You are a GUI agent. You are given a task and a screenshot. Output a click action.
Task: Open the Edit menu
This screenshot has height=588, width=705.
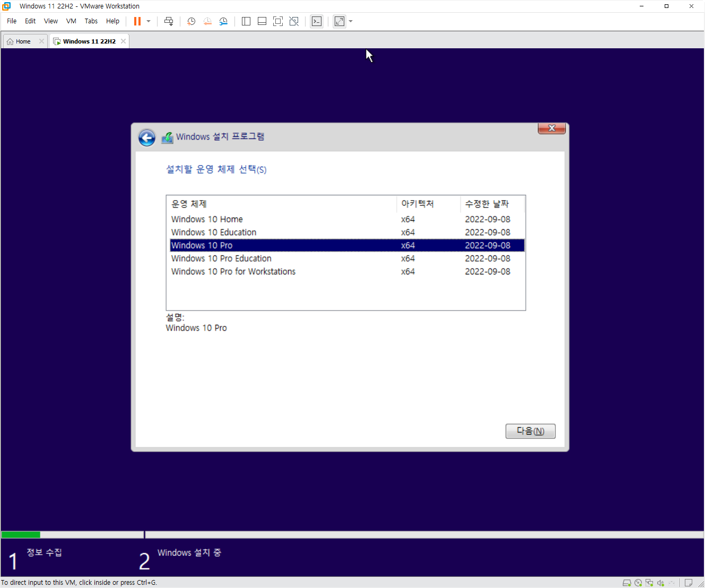click(x=30, y=21)
